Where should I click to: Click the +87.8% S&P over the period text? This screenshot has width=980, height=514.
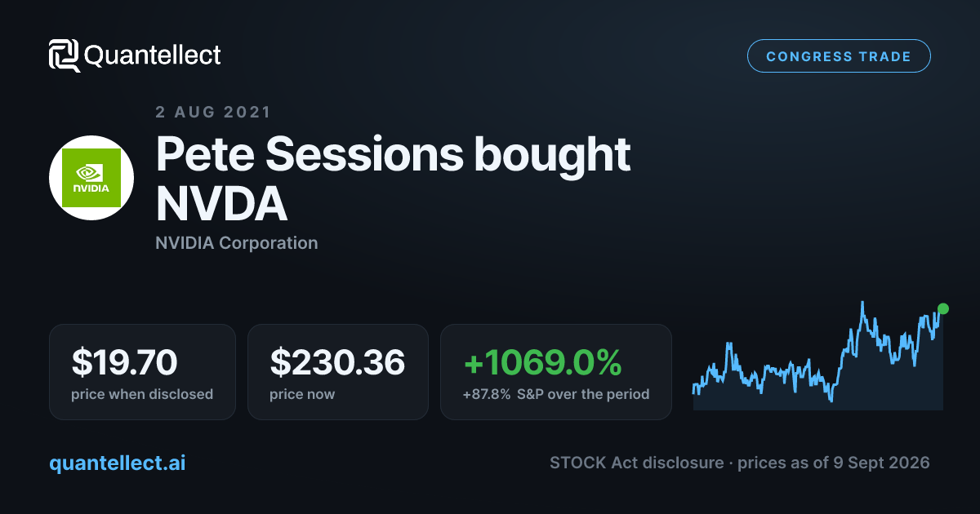click(556, 394)
